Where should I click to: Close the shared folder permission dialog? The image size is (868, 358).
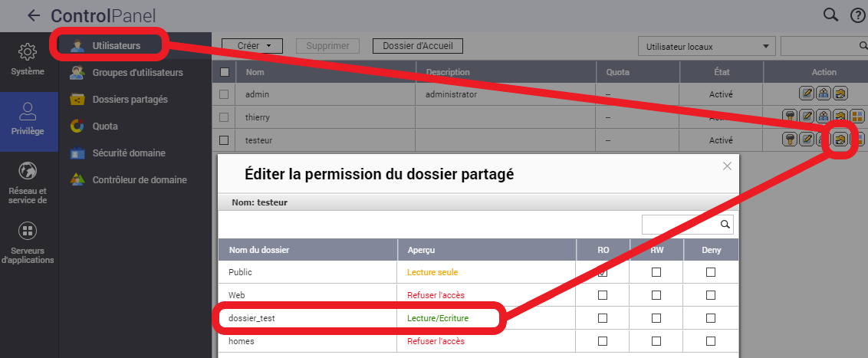(x=728, y=166)
